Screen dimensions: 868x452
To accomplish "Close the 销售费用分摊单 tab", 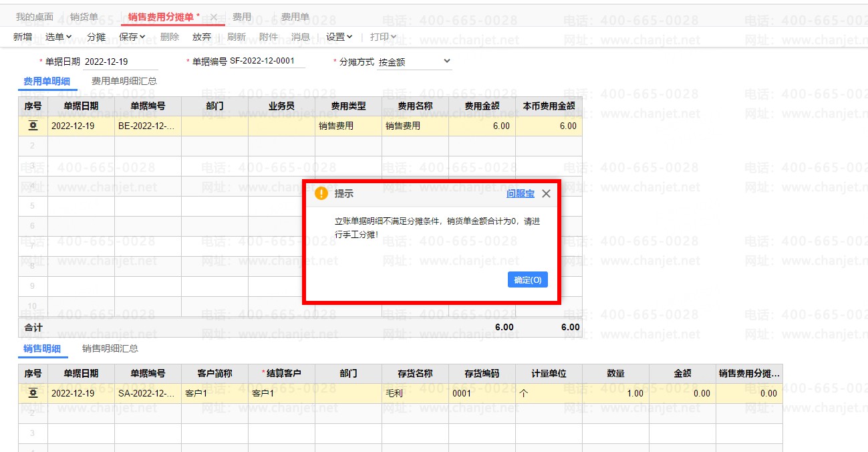I will tap(214, 17).
